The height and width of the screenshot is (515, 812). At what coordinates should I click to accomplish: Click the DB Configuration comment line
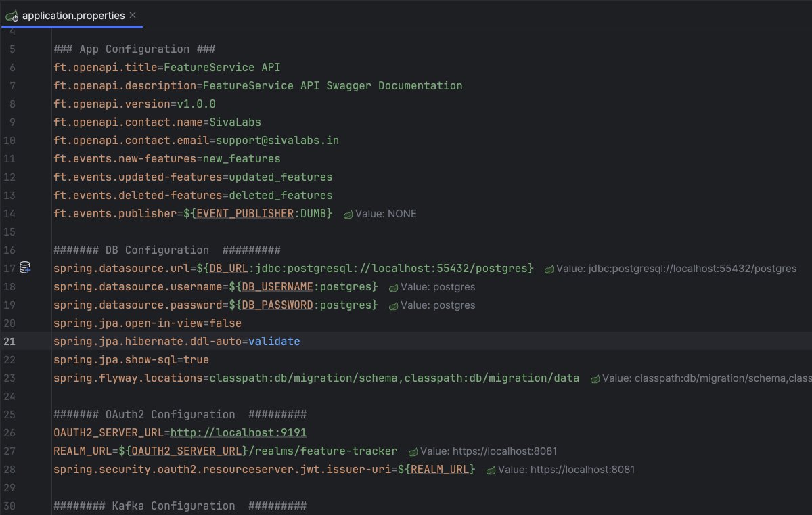tap(167, 250)
